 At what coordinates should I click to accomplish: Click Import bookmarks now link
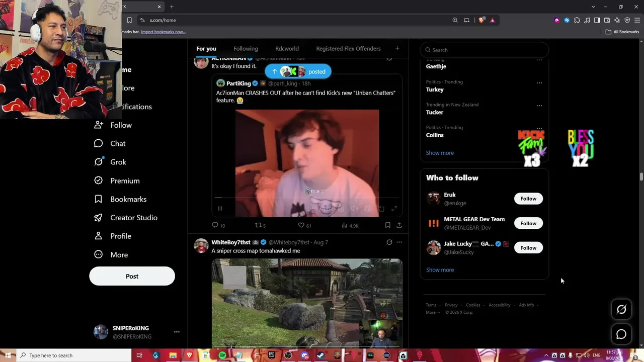pyautogui.click(x=163, y=32)
